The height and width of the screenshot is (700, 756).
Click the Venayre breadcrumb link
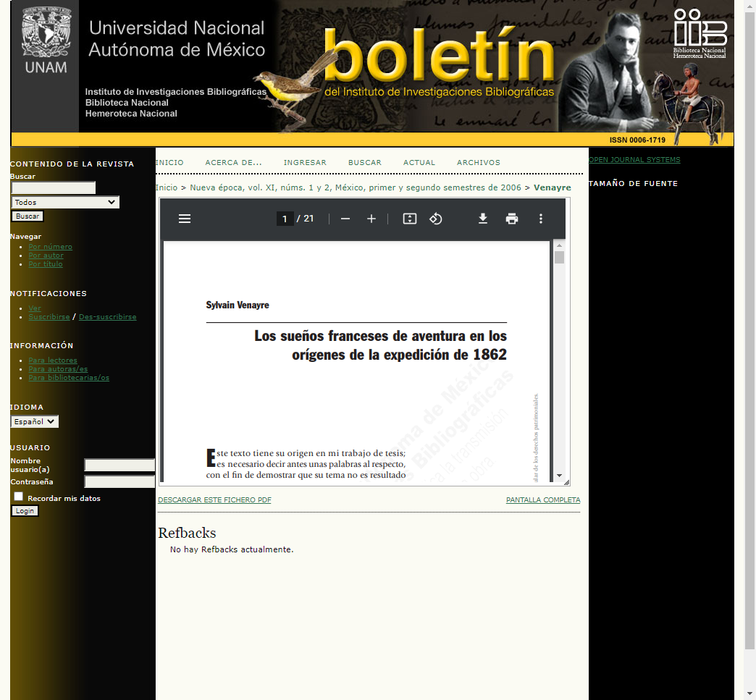click(x=552, y=187)
